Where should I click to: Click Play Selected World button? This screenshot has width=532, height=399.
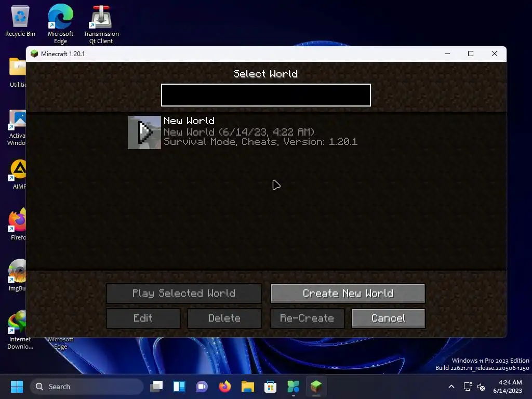click(184, 293)
